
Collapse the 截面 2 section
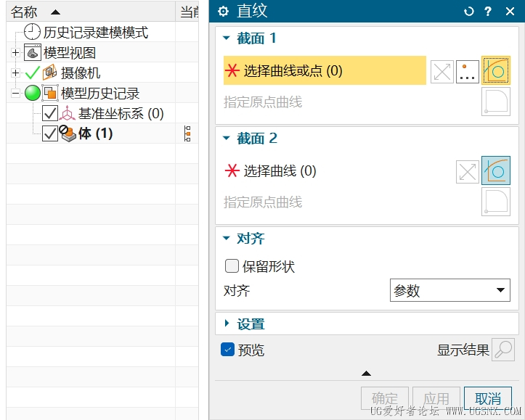pos(227,138)
